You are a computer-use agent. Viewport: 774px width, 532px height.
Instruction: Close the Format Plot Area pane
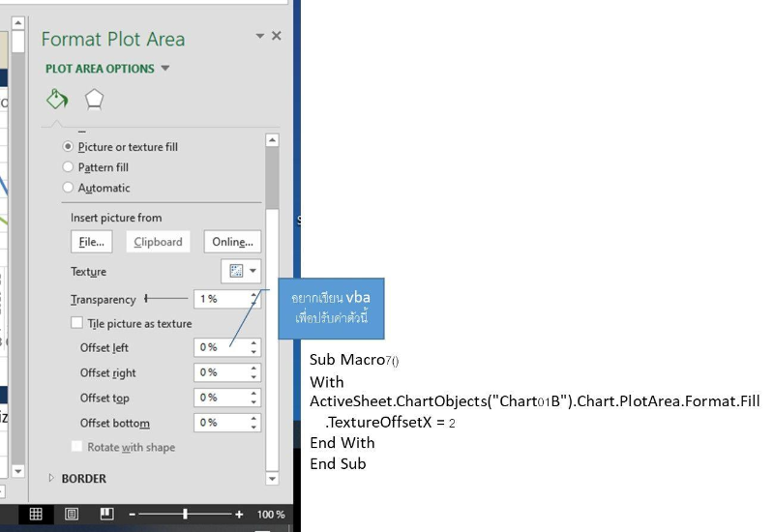(277, 36)
